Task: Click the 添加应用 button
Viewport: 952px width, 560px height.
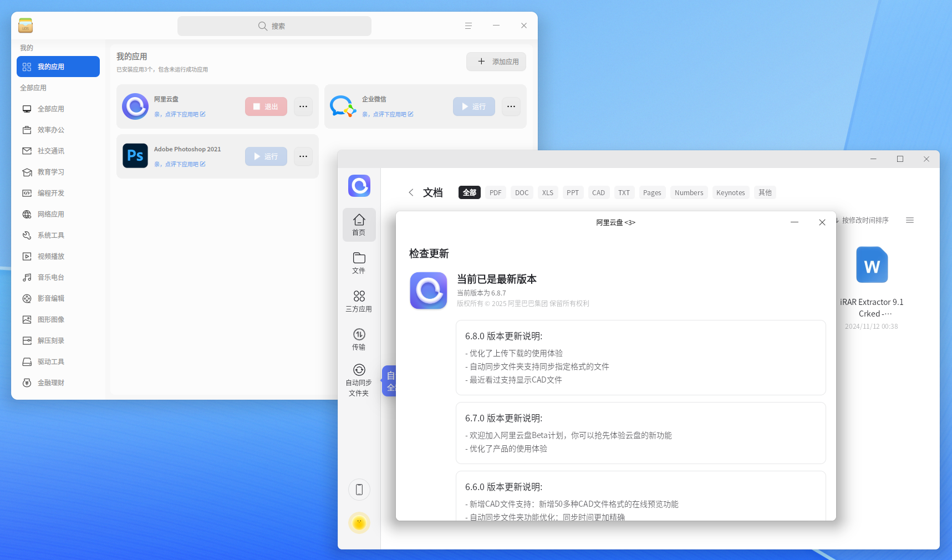Action: (496, 62)
